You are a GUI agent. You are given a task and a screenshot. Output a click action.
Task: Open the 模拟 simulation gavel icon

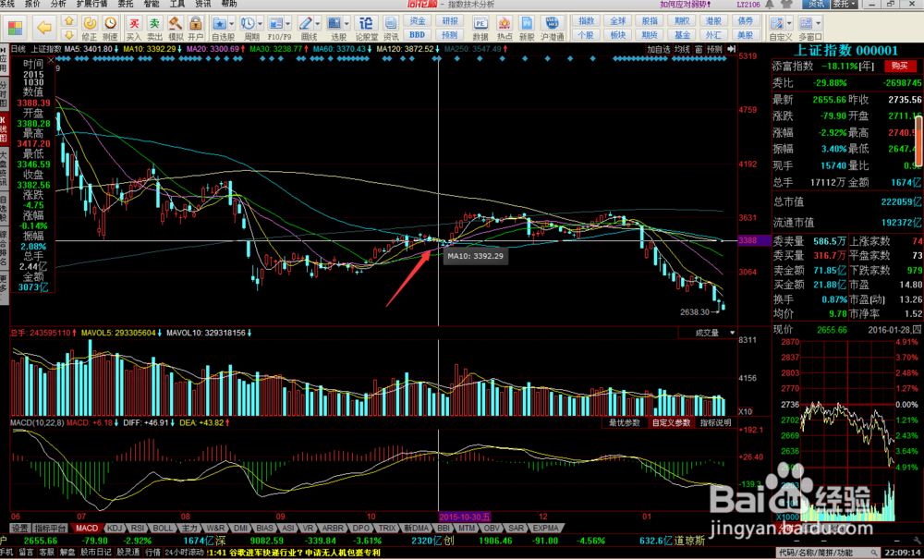click(176, 23)
